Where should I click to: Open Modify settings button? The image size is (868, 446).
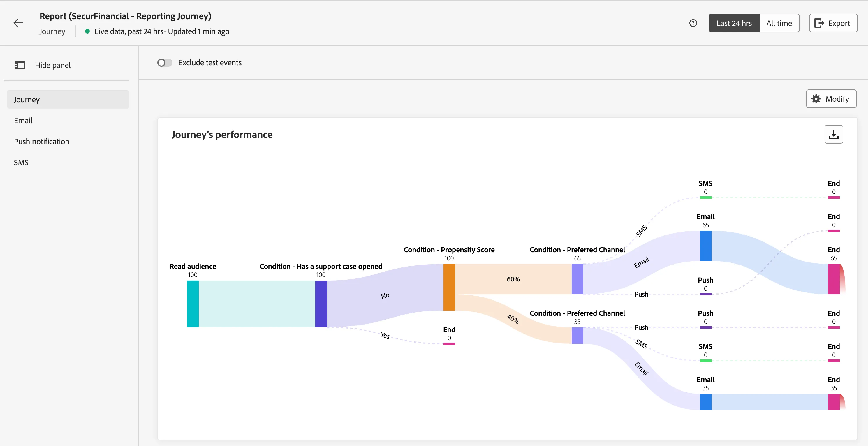(x=831, y=99)
